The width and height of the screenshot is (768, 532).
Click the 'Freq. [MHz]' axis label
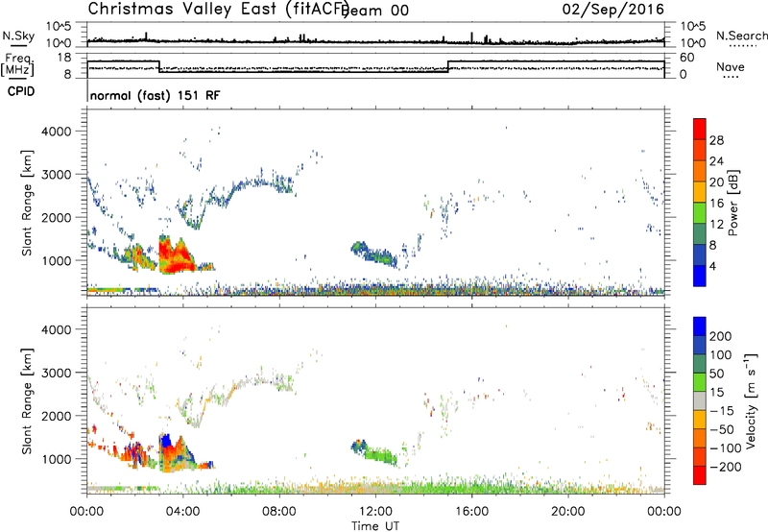tap(17, 65)
